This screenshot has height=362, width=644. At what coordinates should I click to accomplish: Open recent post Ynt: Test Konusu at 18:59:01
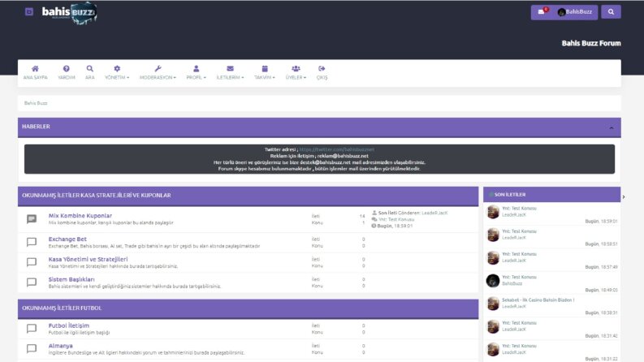[519, 208]
